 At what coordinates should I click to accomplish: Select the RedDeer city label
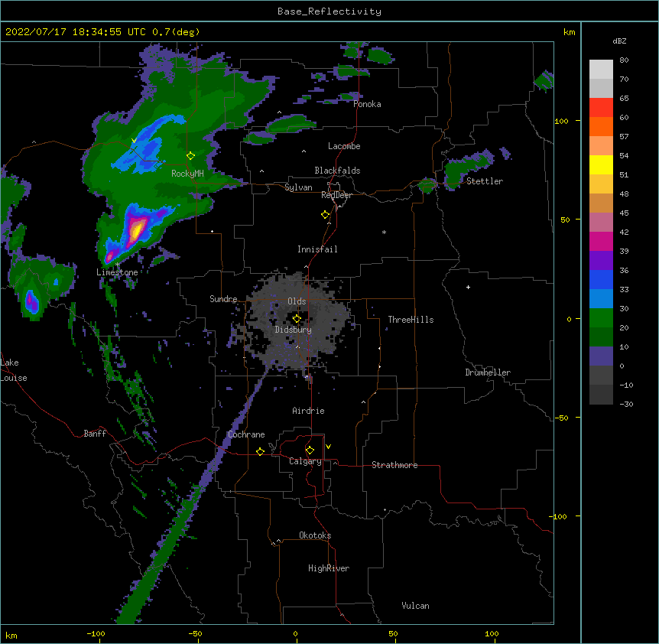(336, 195)
